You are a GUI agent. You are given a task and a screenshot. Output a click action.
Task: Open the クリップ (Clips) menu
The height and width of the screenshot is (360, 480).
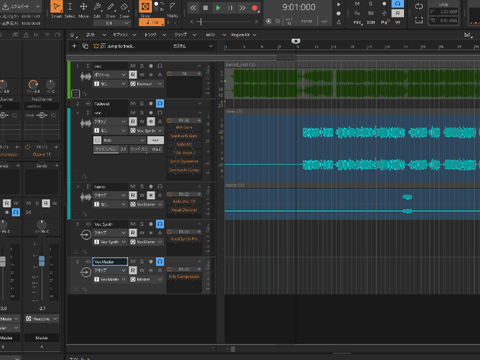tap(185, 35)
